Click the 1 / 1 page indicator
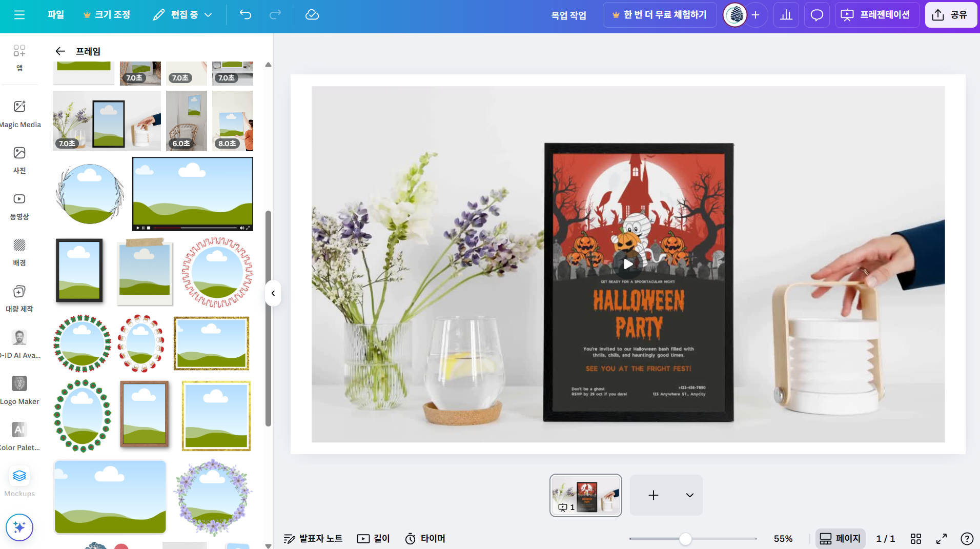The height and width of the screenshot is (549, 980). click(x=886, y=539)
